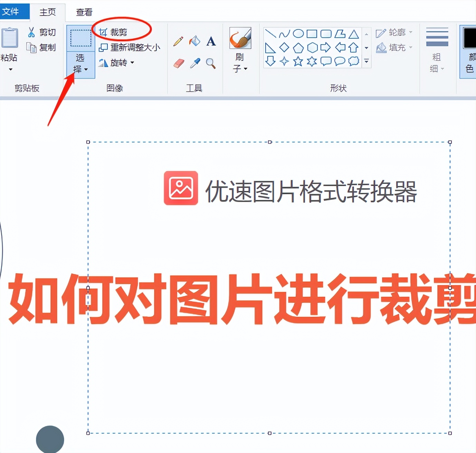The width and height of the screenshot is (476, 453).
Task: Select the Pencil tool
Action: [x=178, y=41]
